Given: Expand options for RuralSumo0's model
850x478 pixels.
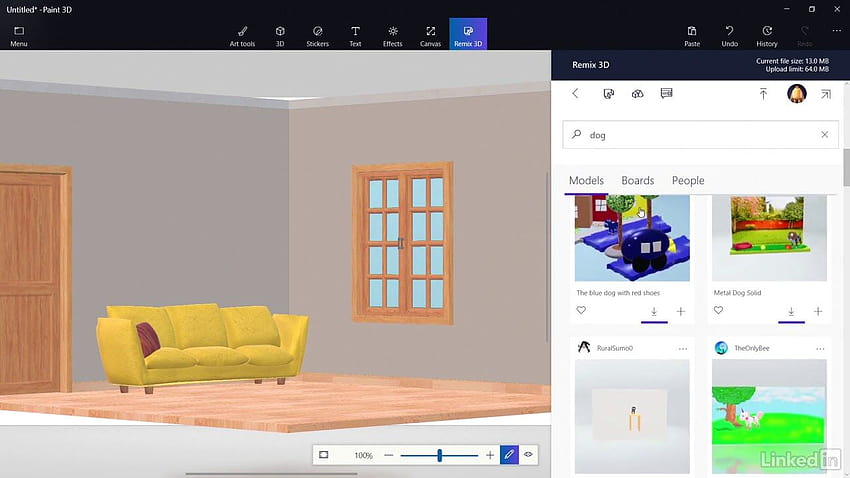Looking at the screenshot, I should pyautogui.click(x=683, y=348).
